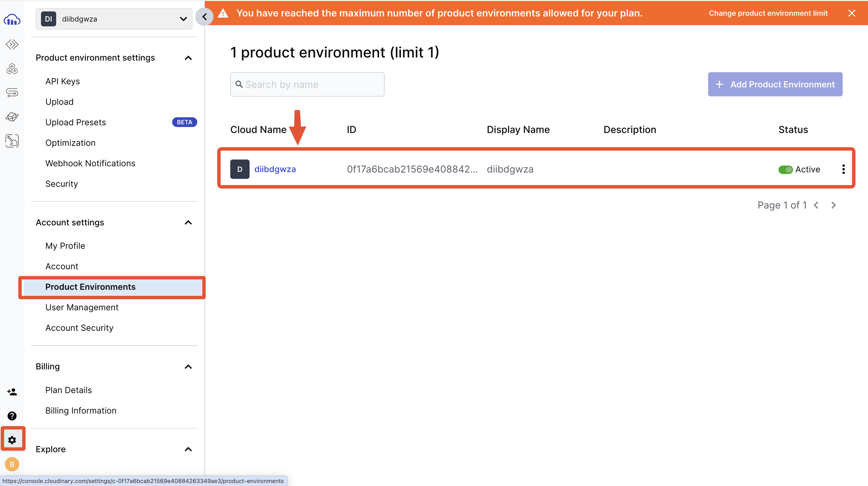Click the Cloudinary home logo icon
Image resolution: width=868 pixels, height=486 pixels.
pos(12,20)
